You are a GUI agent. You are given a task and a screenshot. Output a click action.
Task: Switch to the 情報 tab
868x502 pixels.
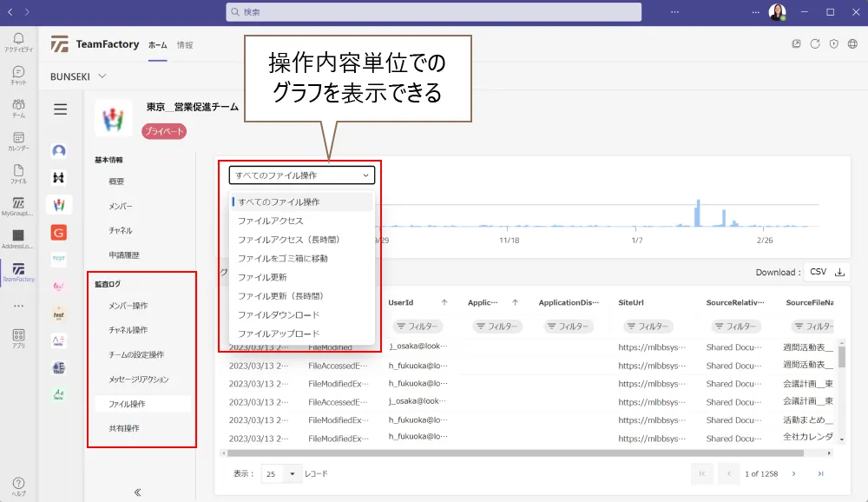(185, 44)
